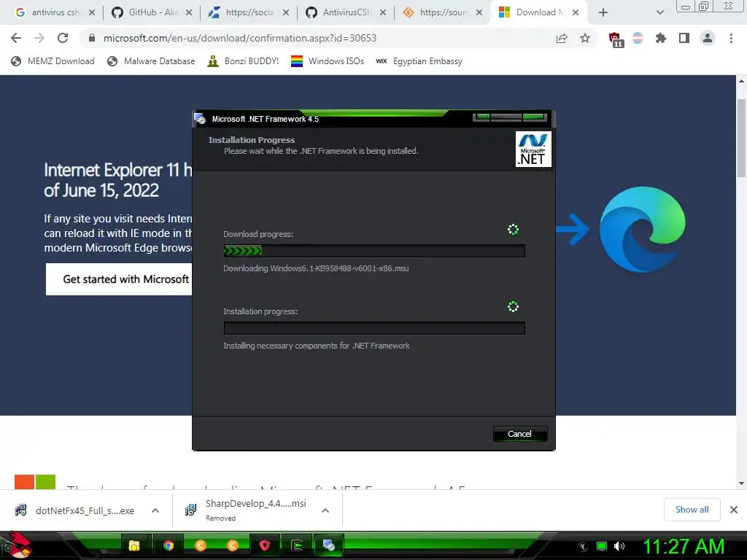Click the green monitor tray icon

(x=602, y=546)
